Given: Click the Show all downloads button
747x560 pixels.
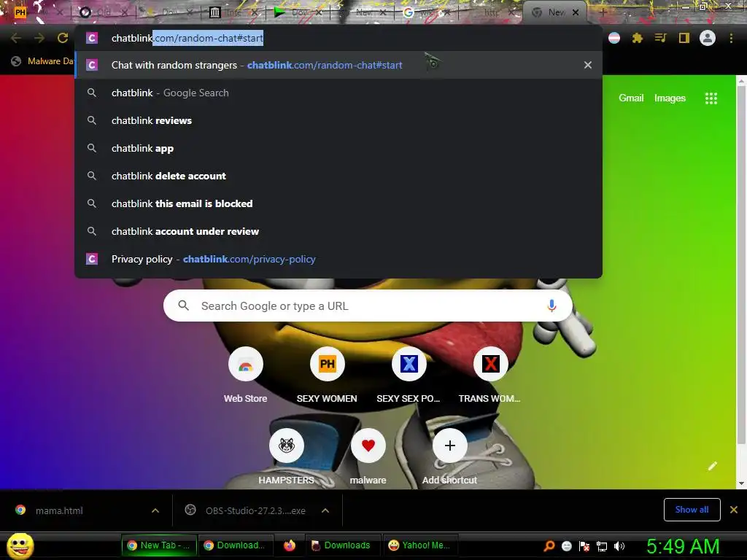Looking at the screenshot, I should point(692,510).
